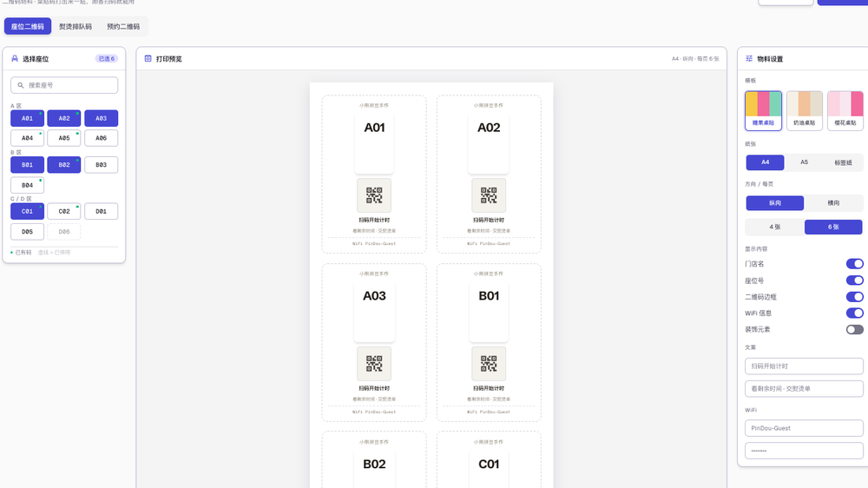Select seat D01
Image resolution: width=868 pixels, height=488 pixels.
[x=101, y=211]
